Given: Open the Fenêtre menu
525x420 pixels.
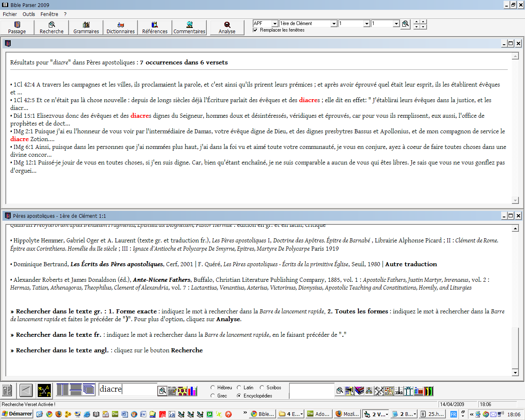Looking at the screenshot, I should tap(49, 14).
